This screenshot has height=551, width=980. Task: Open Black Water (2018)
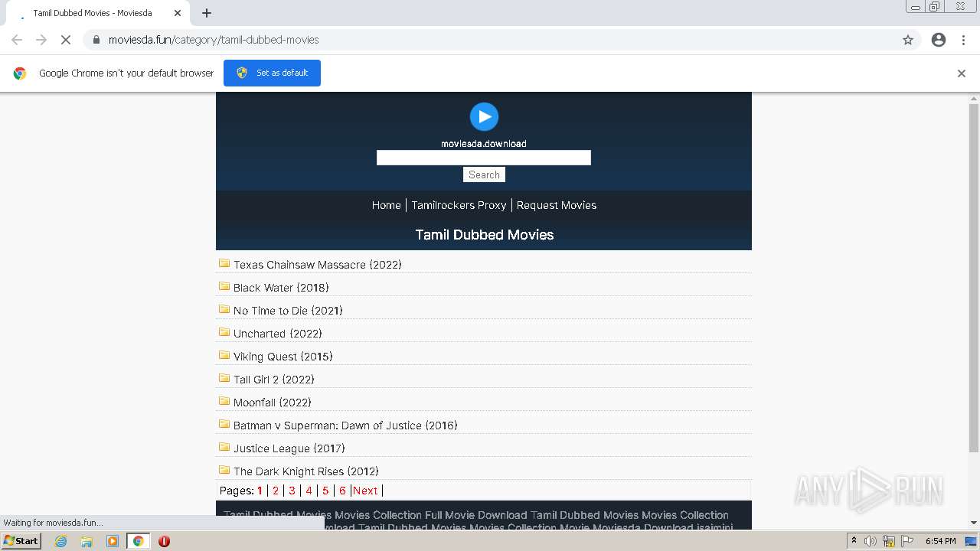point(281,288)
